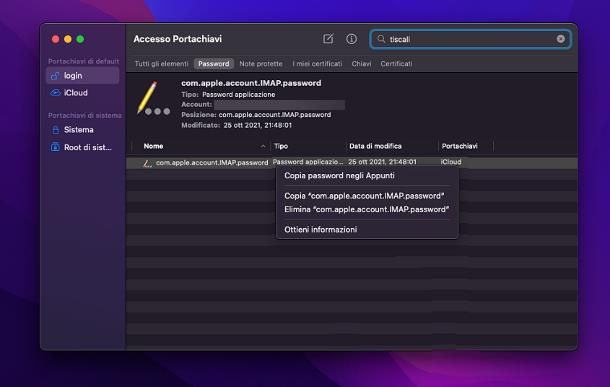Sort by the Data di modifica column header
This screenshot has height=387, width=610.
375,146
